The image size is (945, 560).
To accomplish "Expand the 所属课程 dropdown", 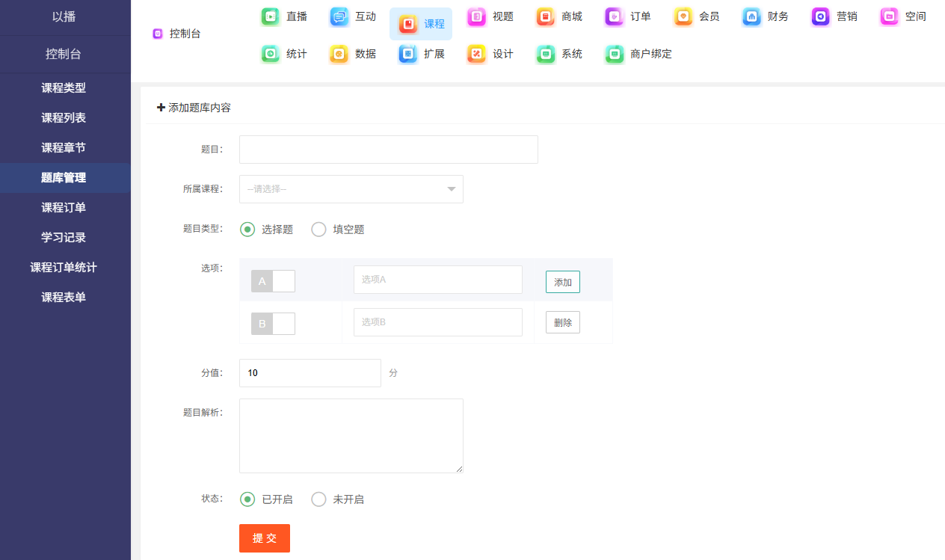I will tap(351, 189).
